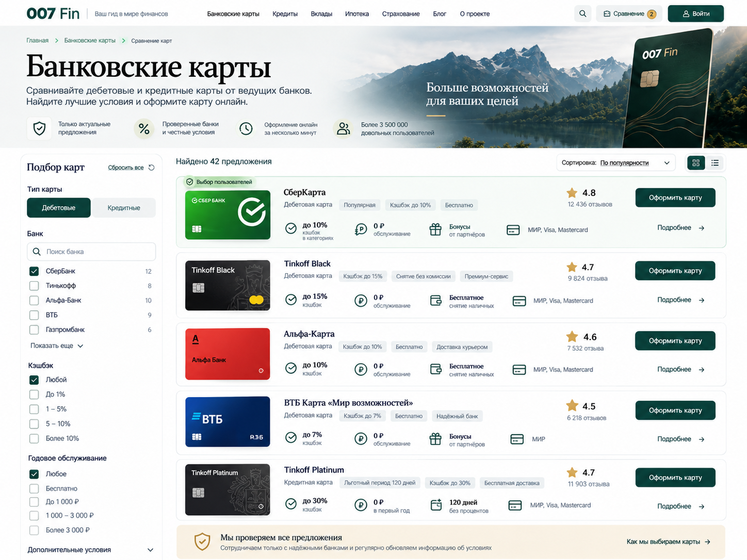This screenshot has width=747, height=560.
Task: Check the Газпромбанк bank filter
Action: (x=34, y=330)
